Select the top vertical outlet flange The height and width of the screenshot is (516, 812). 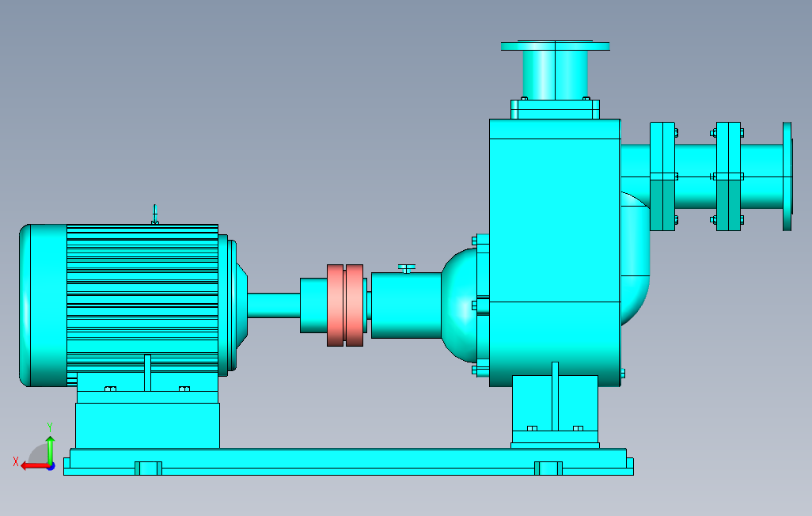coord(555,46)
